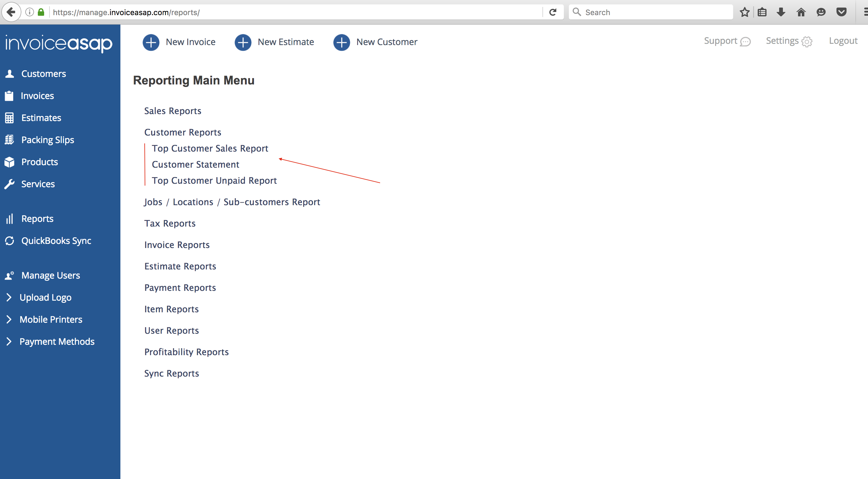Click the QuickBooks Sync refresh icon
The width and height of the screenshot is (868, 479).
(9, 241)
